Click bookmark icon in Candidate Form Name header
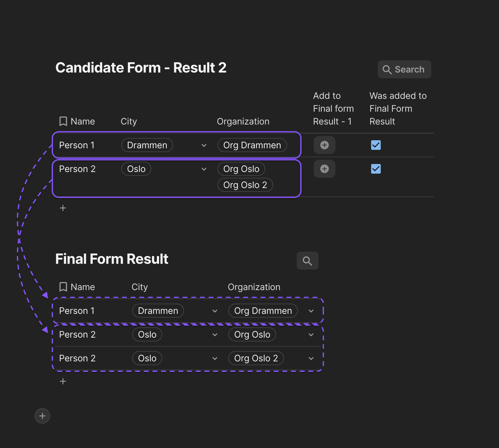Viewport: 499px width, 448px height. point(63,121)
